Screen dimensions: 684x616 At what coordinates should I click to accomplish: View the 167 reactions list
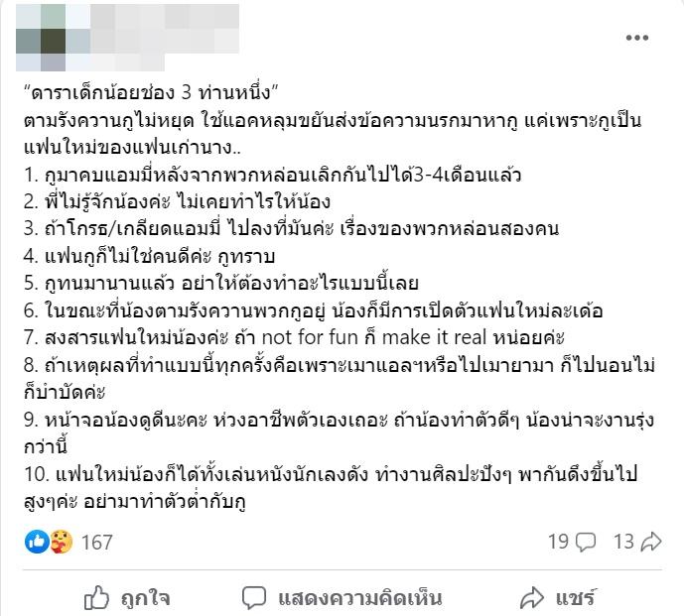(97, 542)
